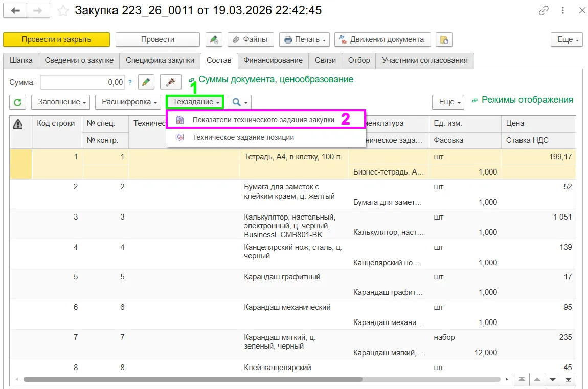
Task: Click the yellow document icon after Движения документа
Action: tap(444, 39)
